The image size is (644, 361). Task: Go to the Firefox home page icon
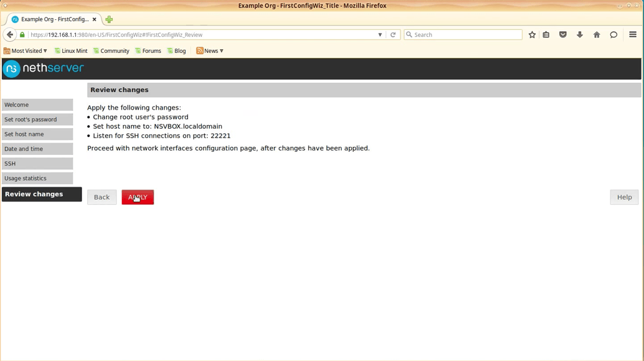[x=597, y=35]
